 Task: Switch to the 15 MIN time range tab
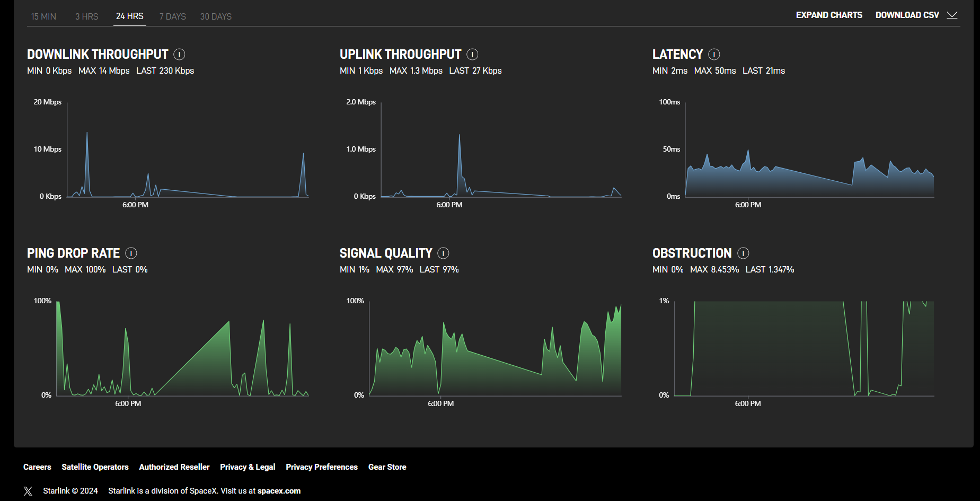click(43, 16)
